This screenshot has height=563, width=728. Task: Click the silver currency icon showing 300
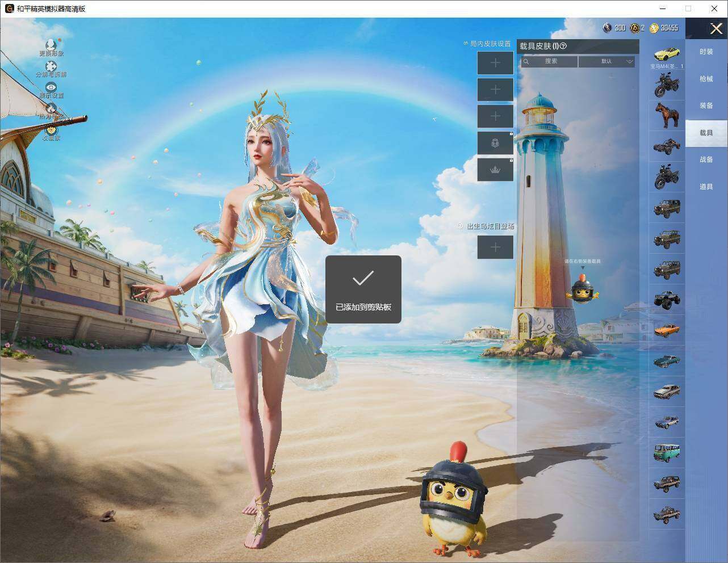click(607, 28)
